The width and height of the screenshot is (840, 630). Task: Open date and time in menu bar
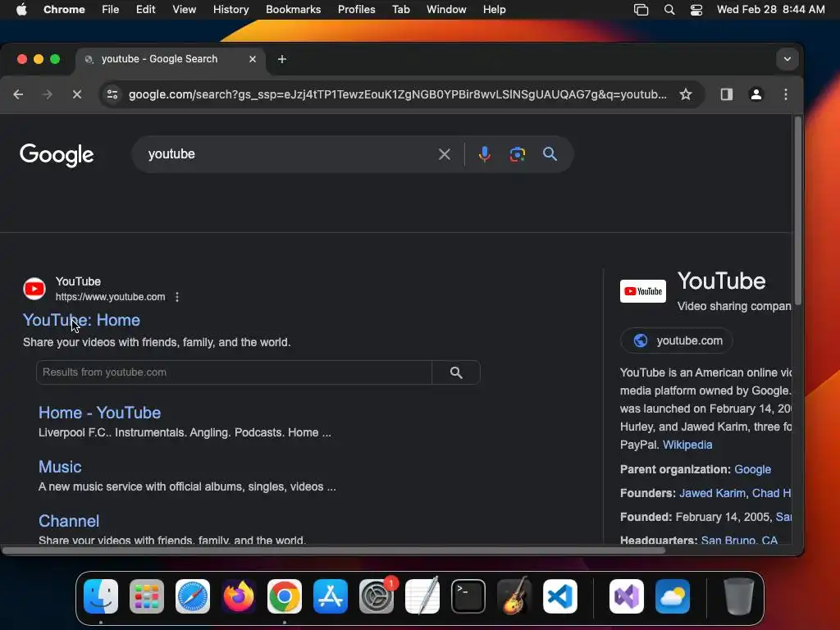[770, 9]
